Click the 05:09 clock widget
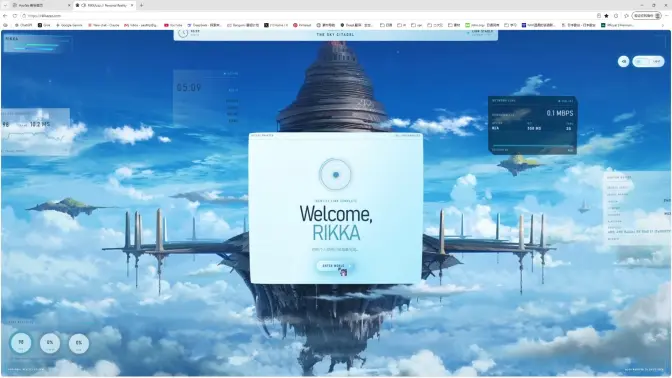The width and height of the screenshot is (672, 378). click(x=189, y=88)
